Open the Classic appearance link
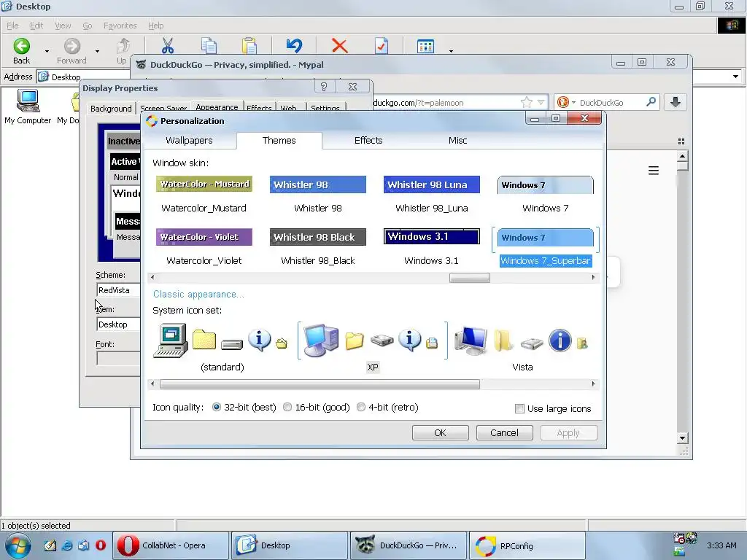The height and width of the screenshot is (560, 747). pos(198,295)
